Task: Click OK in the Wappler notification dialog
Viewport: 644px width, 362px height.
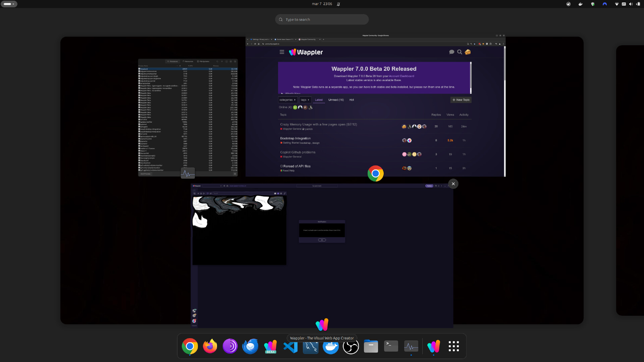Action: coord(322,240)
